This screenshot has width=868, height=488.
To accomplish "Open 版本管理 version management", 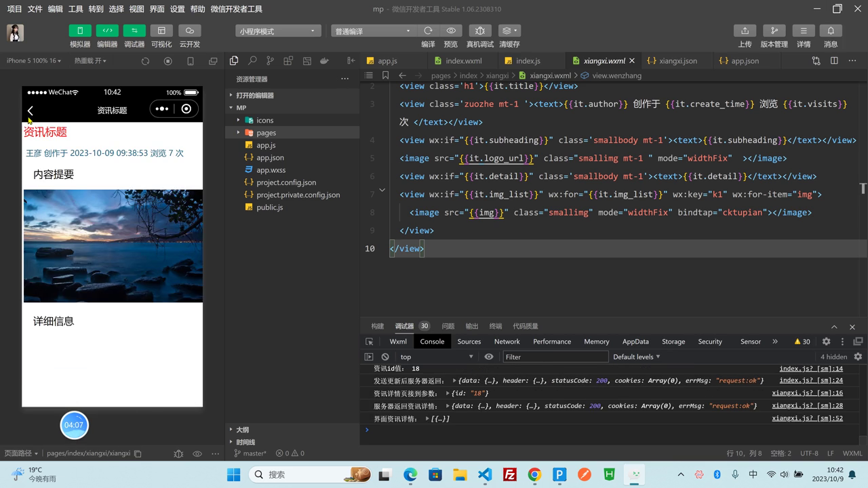I will 774,30.
